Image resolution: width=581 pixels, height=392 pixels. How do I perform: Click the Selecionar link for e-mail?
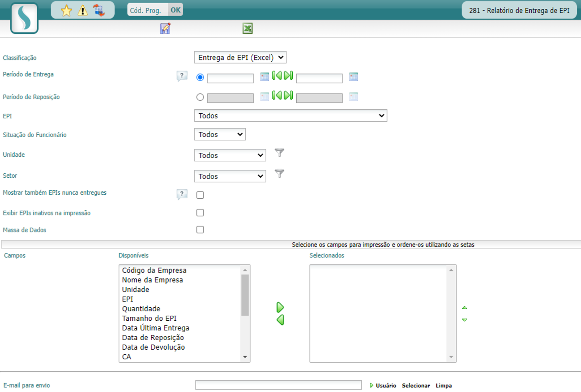point(416,385)
